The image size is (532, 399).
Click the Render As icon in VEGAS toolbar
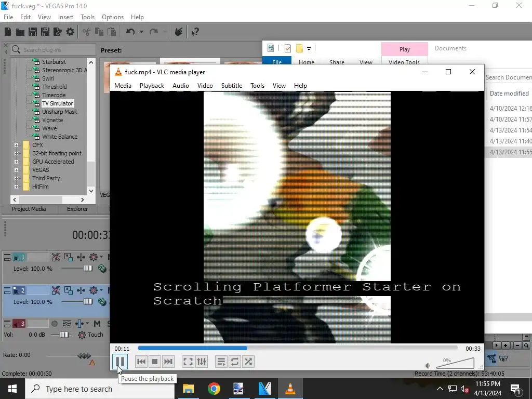point(58,32)
